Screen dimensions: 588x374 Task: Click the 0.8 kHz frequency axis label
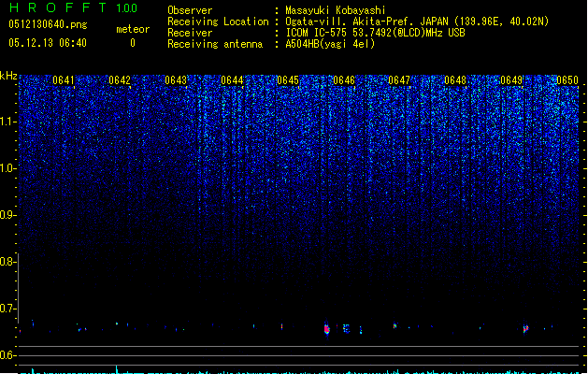(7, 262)
